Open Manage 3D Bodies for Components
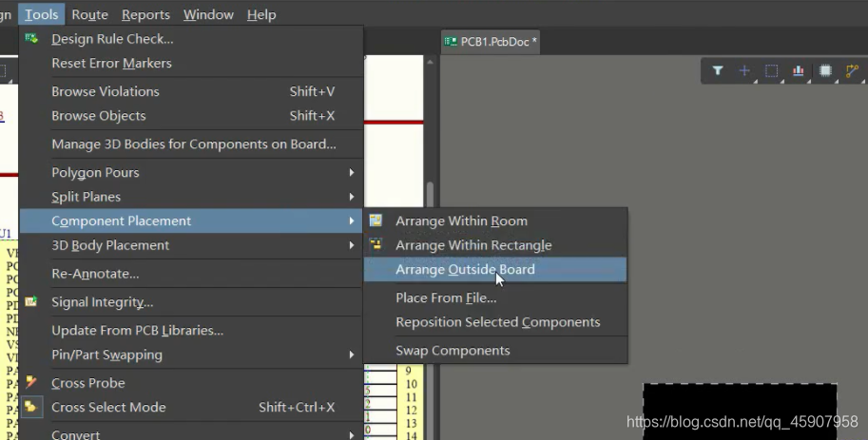Viewport: 868px width, 440px height. [191, 143]
